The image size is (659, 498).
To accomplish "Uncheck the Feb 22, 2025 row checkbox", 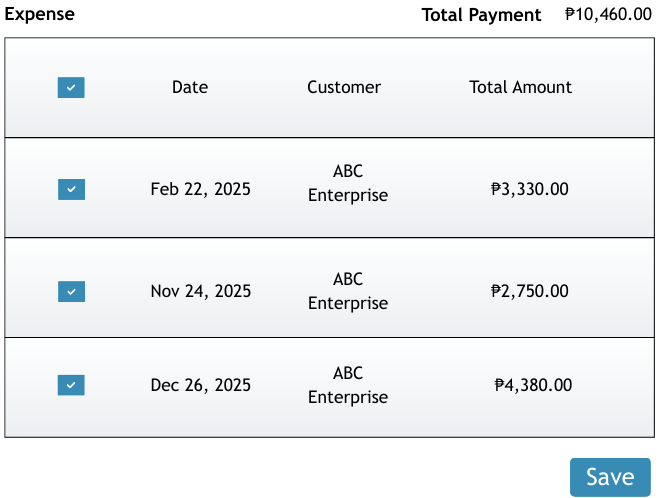I will tap(71, 189).
